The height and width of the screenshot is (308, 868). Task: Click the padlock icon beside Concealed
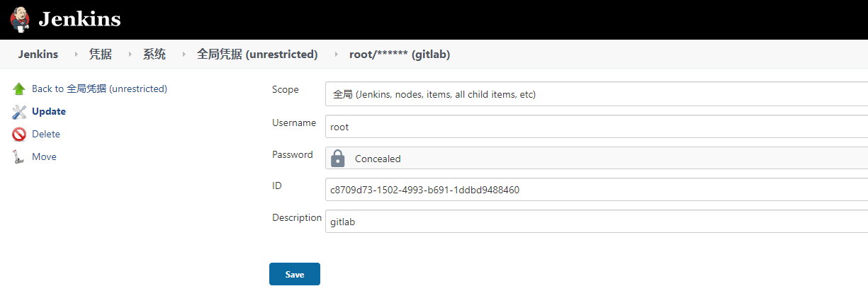338,159
